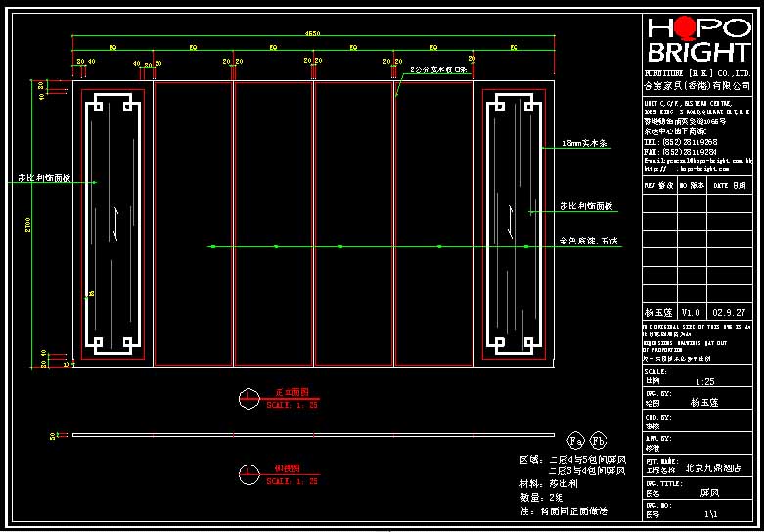Select the 合宝家具(香港)有限公司 company name

(x=697, y=86)
